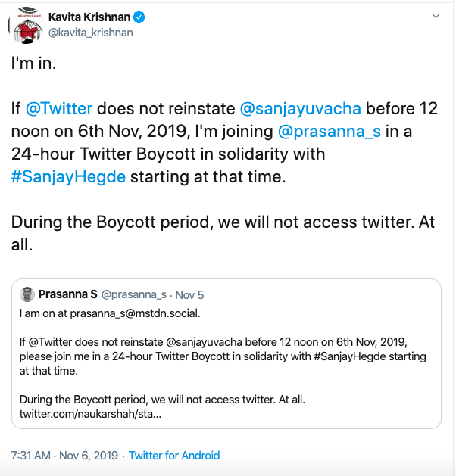Image resolution: width=456 pixels, height=476 pixels.
Task: Open the tweet options chevron menu
Action: pos(435,16)
